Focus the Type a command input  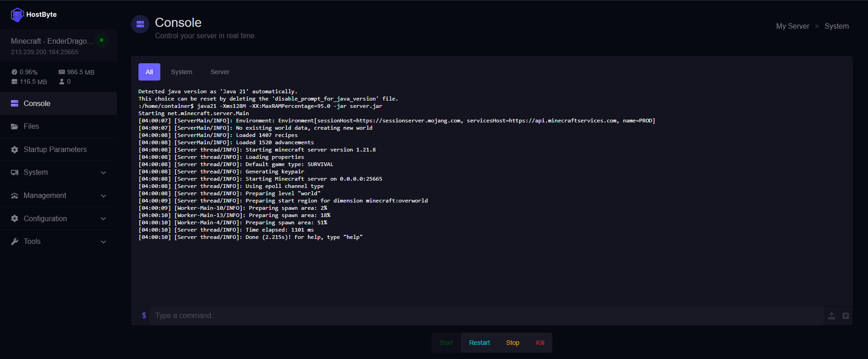487,316
